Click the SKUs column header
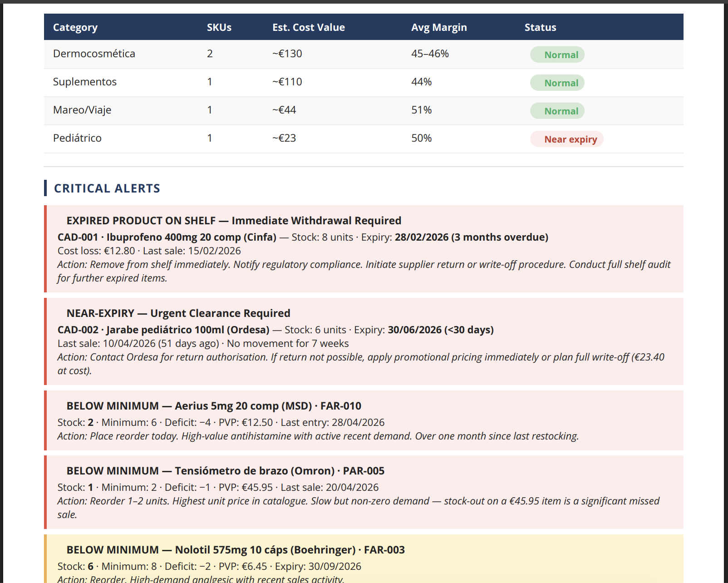 (x=219, y=27)
